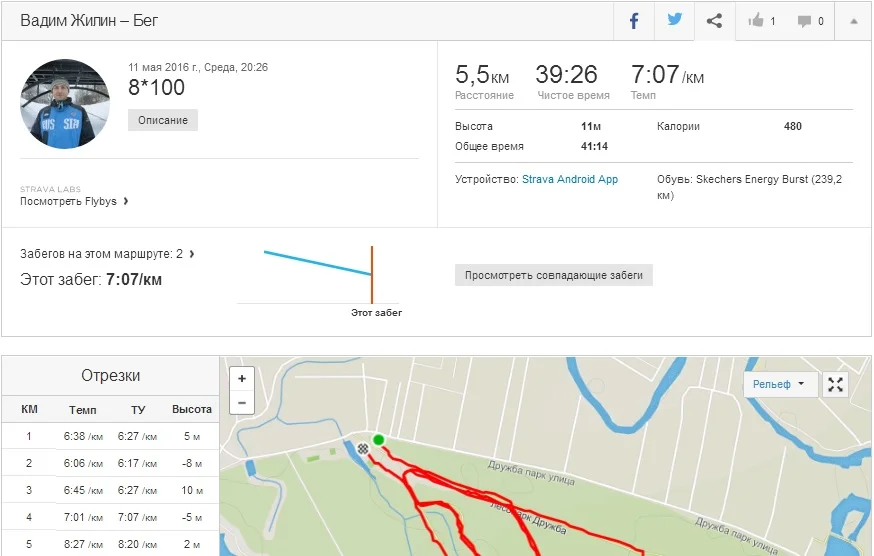Select kilometer 1 split row
874x556 pixels.
tap(110, 436)
